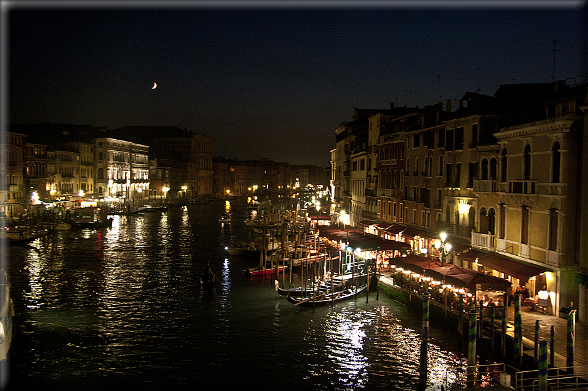Click the balcony on the right yellow building

484,240
